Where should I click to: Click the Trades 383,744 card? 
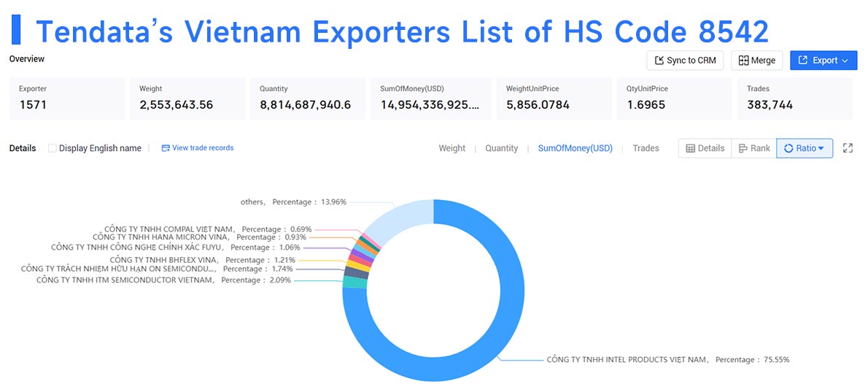(x=795, y=99)
